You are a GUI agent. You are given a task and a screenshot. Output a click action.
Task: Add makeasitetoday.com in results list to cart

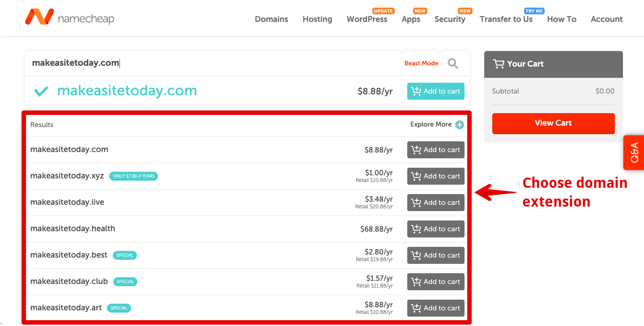pos(436,150)
